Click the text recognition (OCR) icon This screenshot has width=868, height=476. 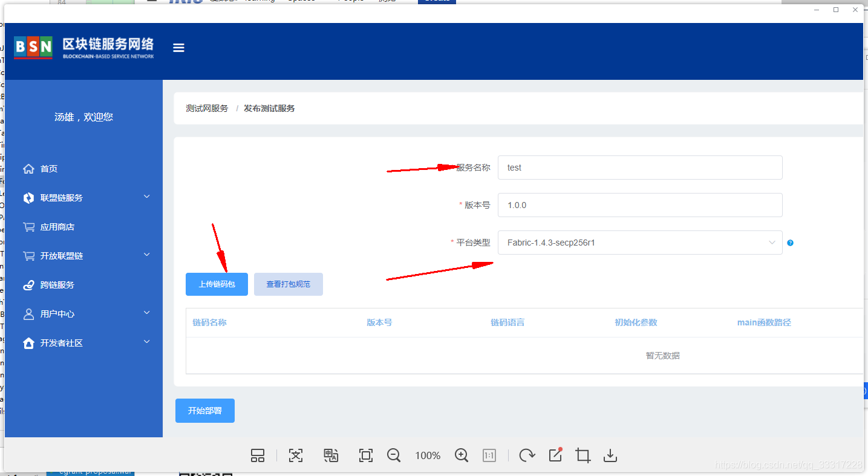tap(295, 455)
